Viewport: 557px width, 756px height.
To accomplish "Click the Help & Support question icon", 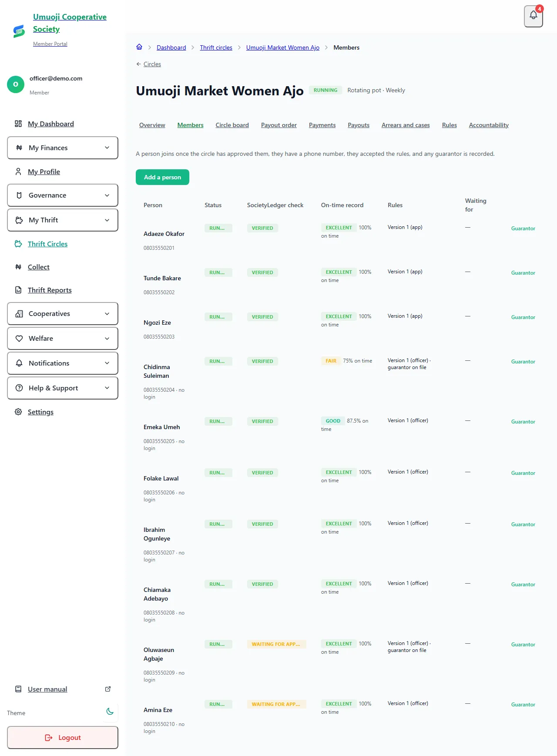I will click(19, 388).
